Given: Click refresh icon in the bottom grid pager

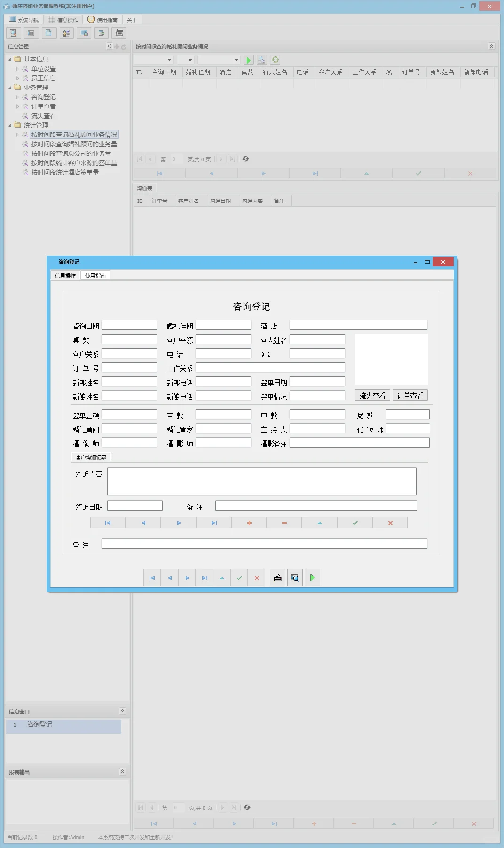Looking at the screenshot, I should click(x=247, y=808).
